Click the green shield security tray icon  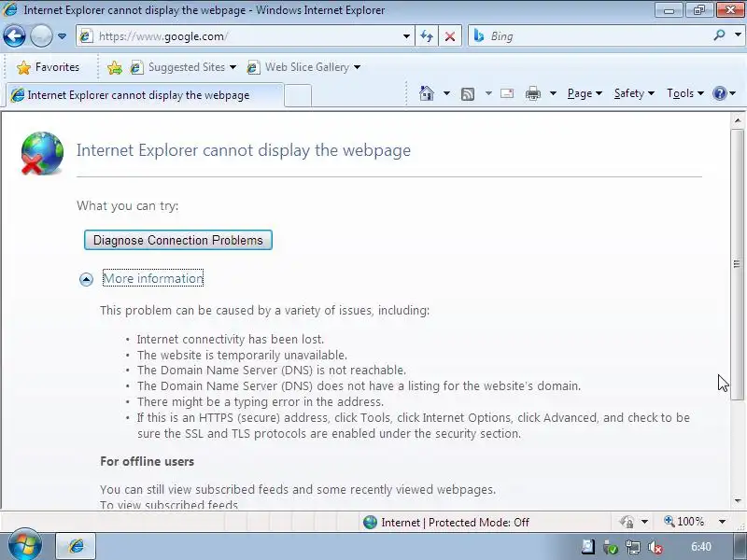pyautogui.click(x=611, y=548)
